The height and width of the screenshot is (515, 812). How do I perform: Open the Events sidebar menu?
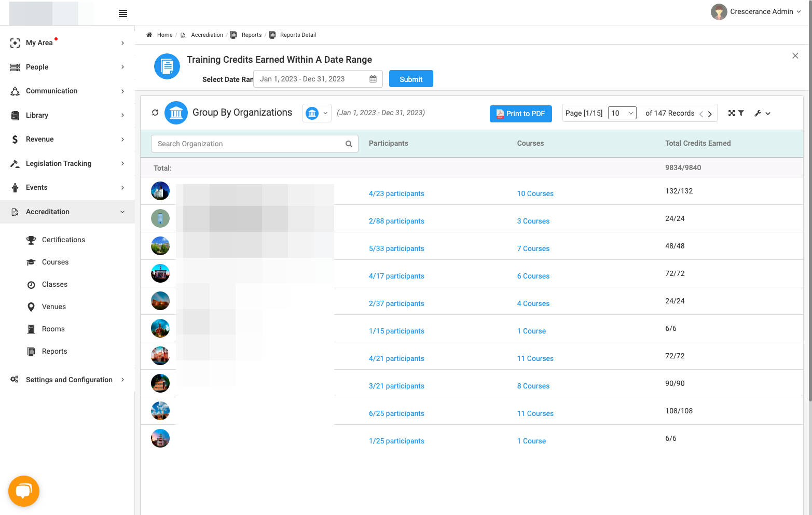click(67, 187)
